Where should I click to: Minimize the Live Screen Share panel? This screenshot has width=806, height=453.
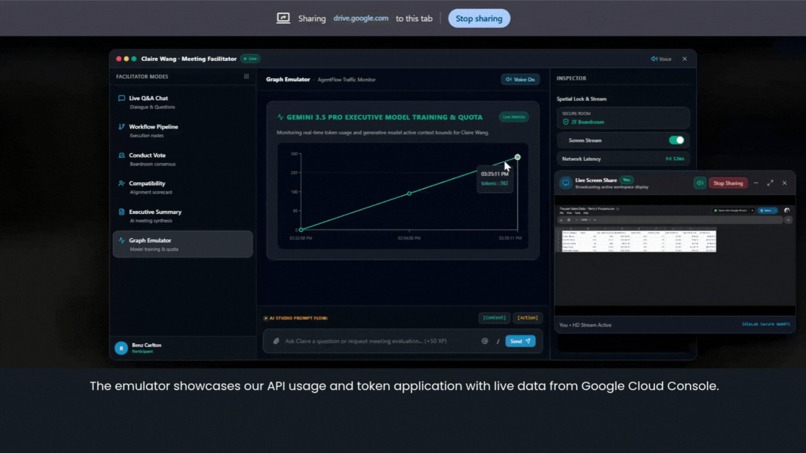tap(756, 183)
